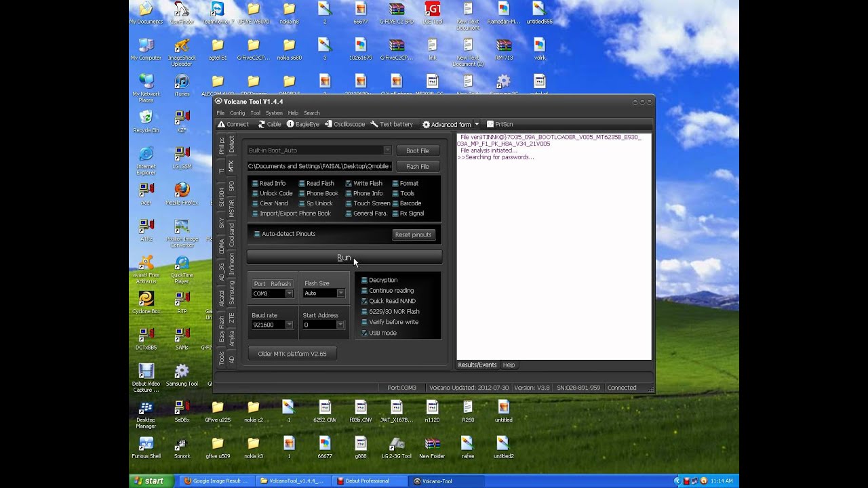Take a screenshot with PrtScn

(500, 124)
